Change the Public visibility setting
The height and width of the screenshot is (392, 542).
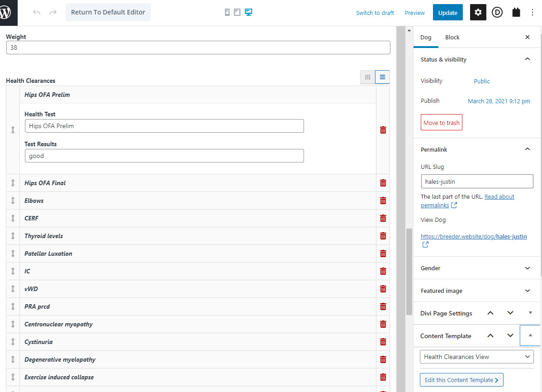tap(481, 81)
